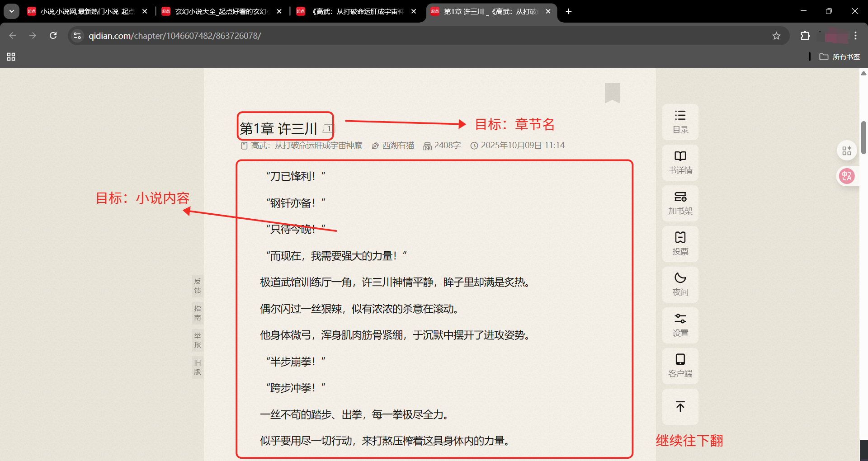Viewport: 868px width, 461px height.
Task: Open a new browser tab
Action: click(x=569, y=11)
